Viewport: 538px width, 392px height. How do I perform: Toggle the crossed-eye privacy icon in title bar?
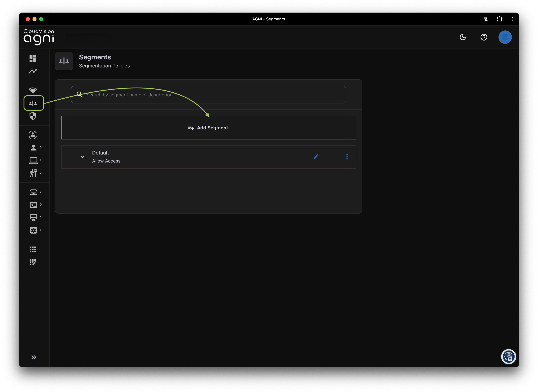coord(486,19)
